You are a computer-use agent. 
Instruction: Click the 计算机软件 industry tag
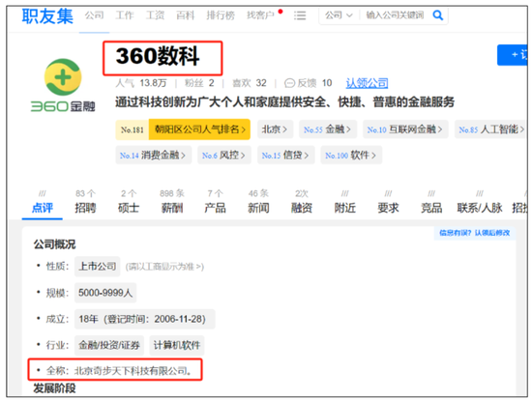177,345
